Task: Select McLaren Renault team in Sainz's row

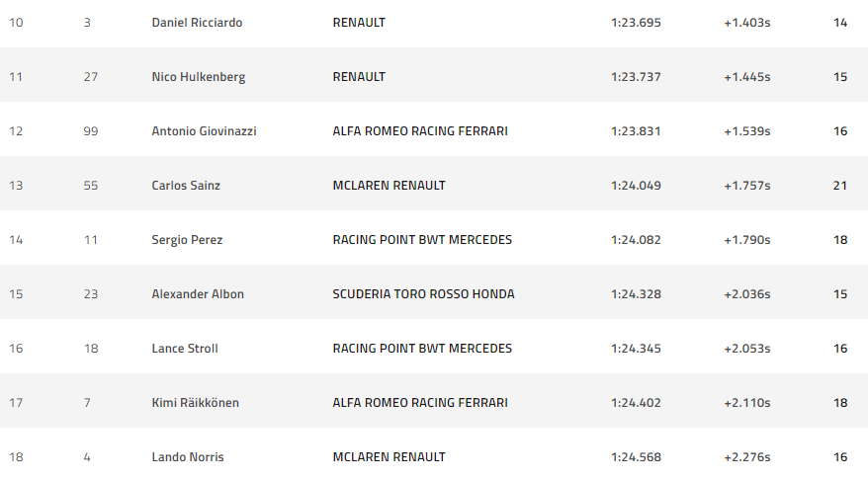Action: (x=389, y=185)
